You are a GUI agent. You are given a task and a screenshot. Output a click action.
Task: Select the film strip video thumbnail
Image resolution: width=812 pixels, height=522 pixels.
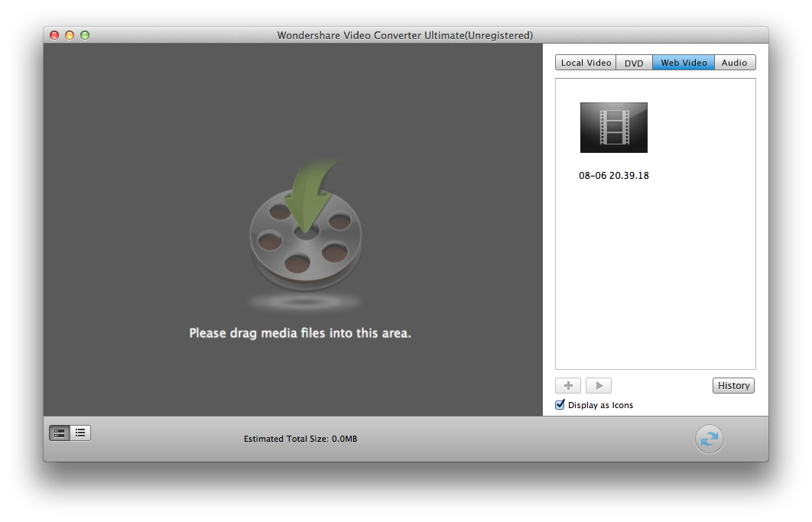coord(613,128)
